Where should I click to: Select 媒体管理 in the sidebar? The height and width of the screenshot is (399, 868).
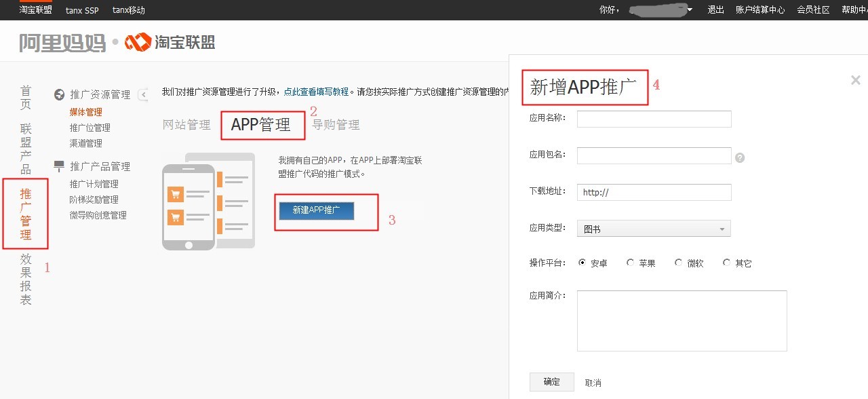pyautogui.click(x=86, y=112)
